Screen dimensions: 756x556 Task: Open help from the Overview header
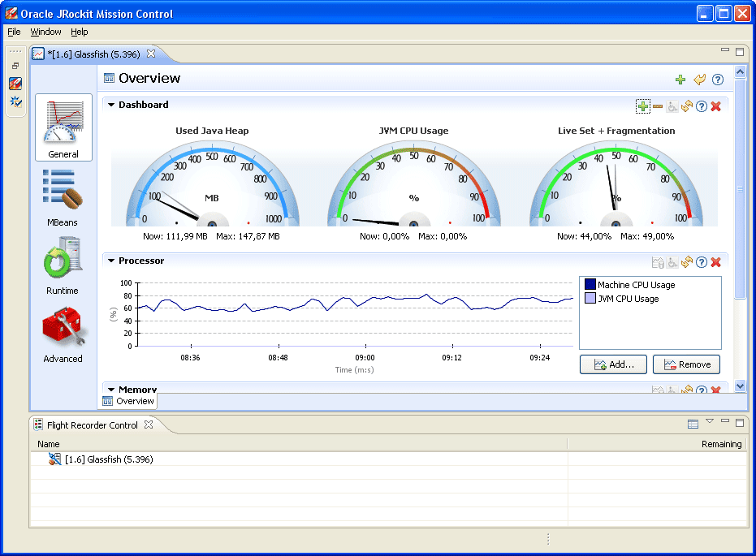(718, 80)
